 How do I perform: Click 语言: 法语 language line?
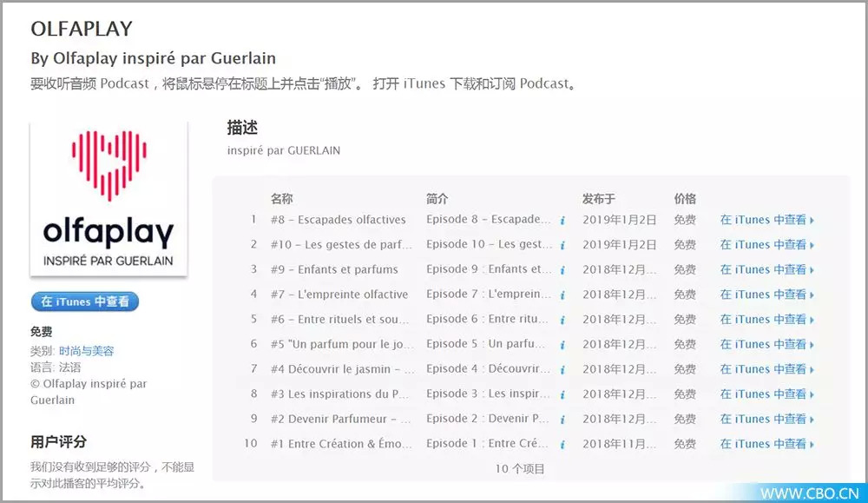click(56, 367)
